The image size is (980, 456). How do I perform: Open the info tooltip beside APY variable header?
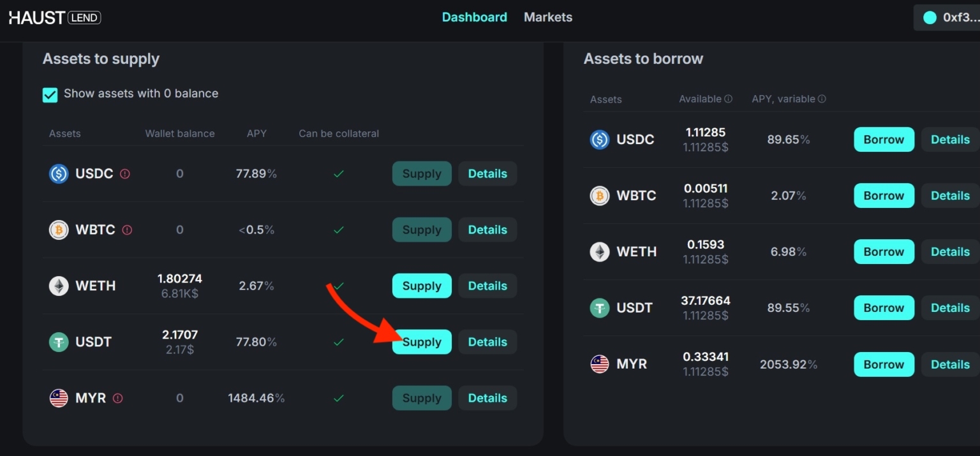point(822,99)
